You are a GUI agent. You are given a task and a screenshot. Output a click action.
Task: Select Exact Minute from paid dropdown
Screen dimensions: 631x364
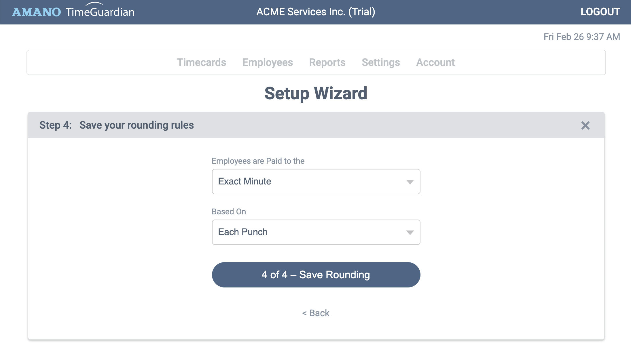point(315,181)
